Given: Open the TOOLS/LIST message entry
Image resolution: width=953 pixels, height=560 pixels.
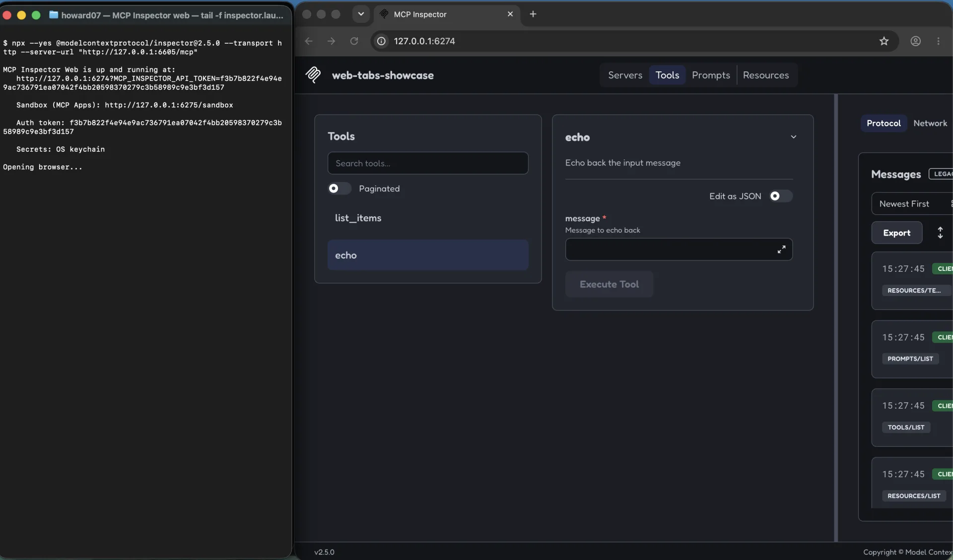Looking at the screenshot, I should pyautogui.click(x=912, y=418).
